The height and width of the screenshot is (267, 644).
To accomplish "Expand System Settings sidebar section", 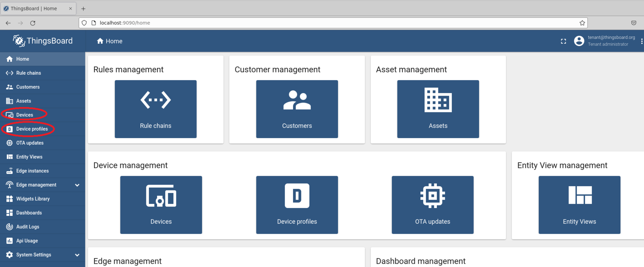I will pos(77,255).
